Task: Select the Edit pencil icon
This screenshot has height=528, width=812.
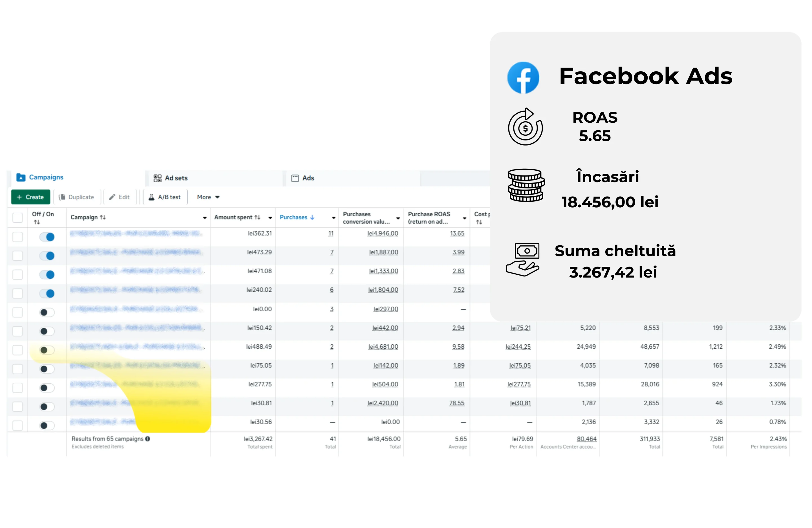Action: click(112, 197)
